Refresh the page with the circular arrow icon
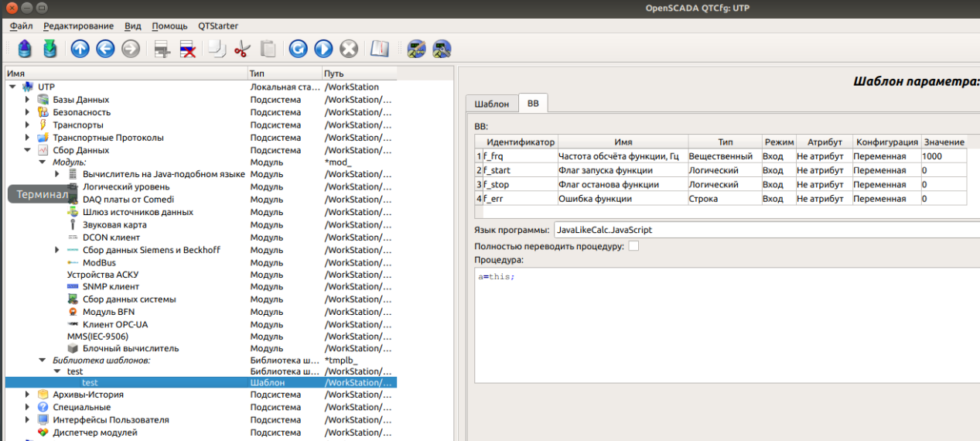This screenshot has height=441, width=980. pyautogui.click(x=298, y=49)
